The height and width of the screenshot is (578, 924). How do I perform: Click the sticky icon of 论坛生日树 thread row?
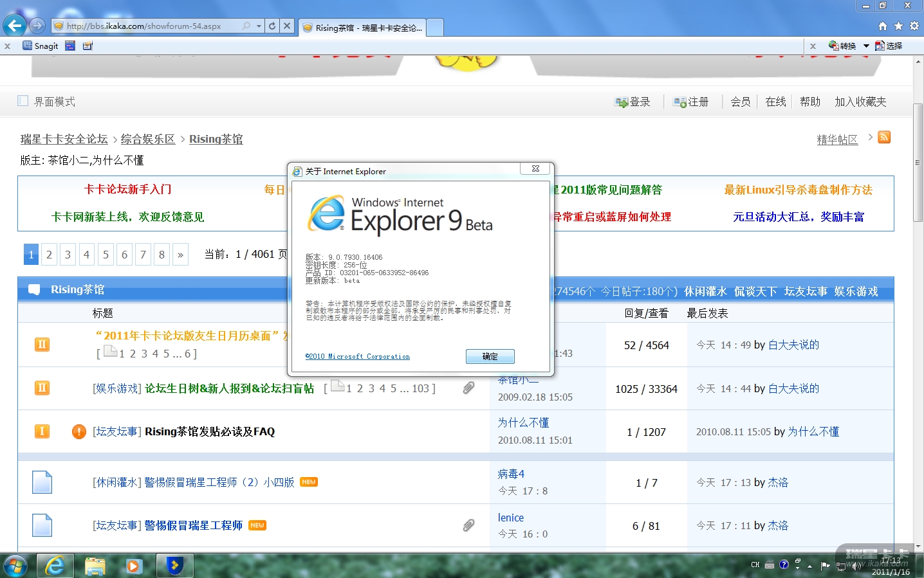(x=42, y=388)
